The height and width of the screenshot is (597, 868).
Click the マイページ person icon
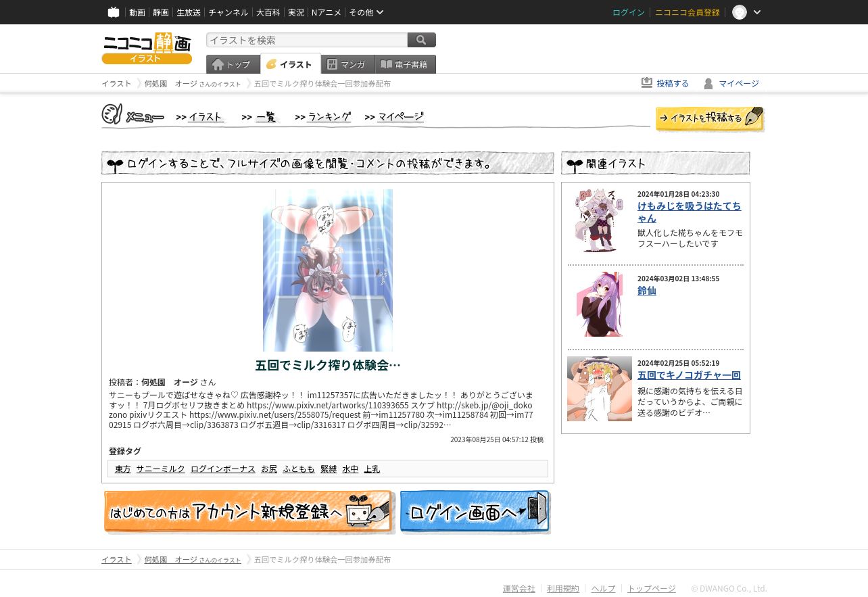[708, 83]
